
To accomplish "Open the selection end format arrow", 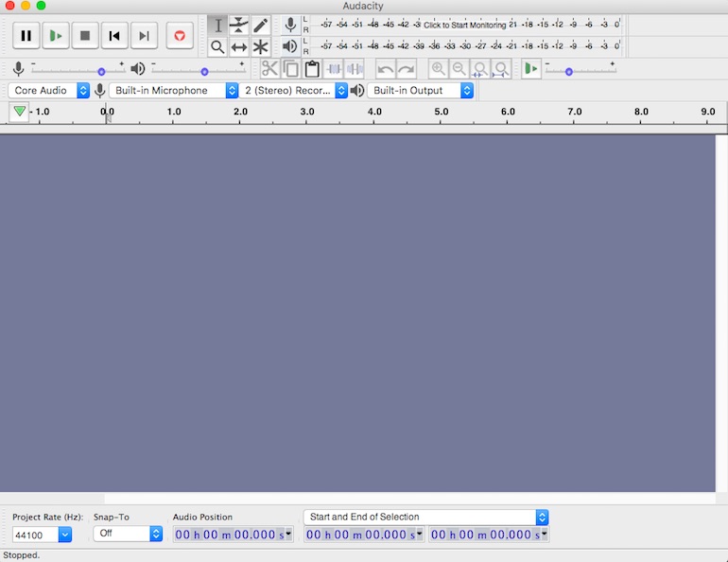I will 545,535.
